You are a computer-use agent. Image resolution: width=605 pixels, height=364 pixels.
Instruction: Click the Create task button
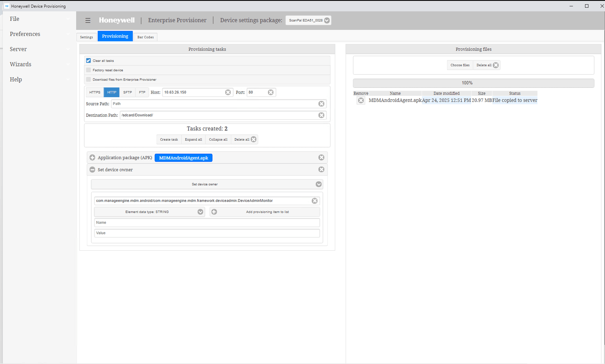(x=169, y=140)
